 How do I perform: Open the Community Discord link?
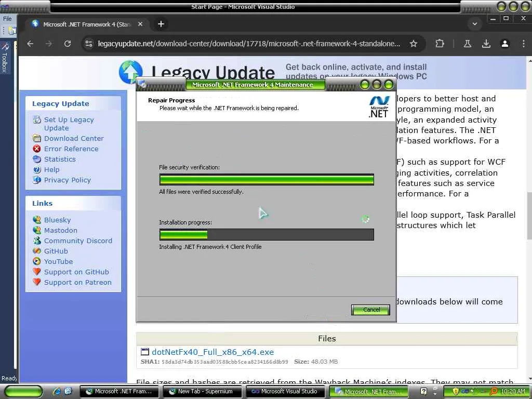[x=78, y=241]
